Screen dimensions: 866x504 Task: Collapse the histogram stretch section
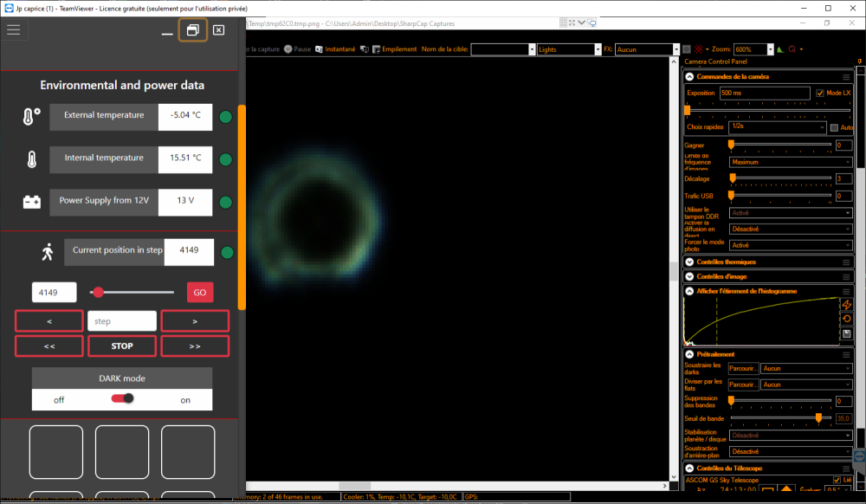[x=689, y=291]
